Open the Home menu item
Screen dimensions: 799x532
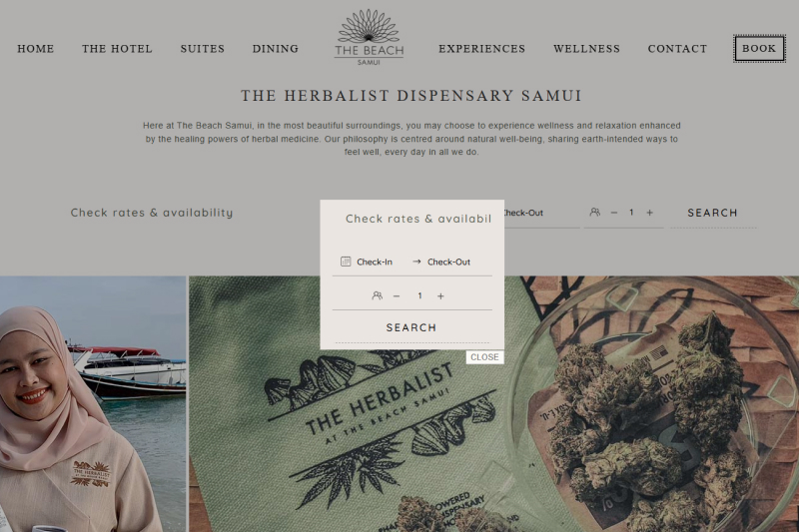(36, 48)
